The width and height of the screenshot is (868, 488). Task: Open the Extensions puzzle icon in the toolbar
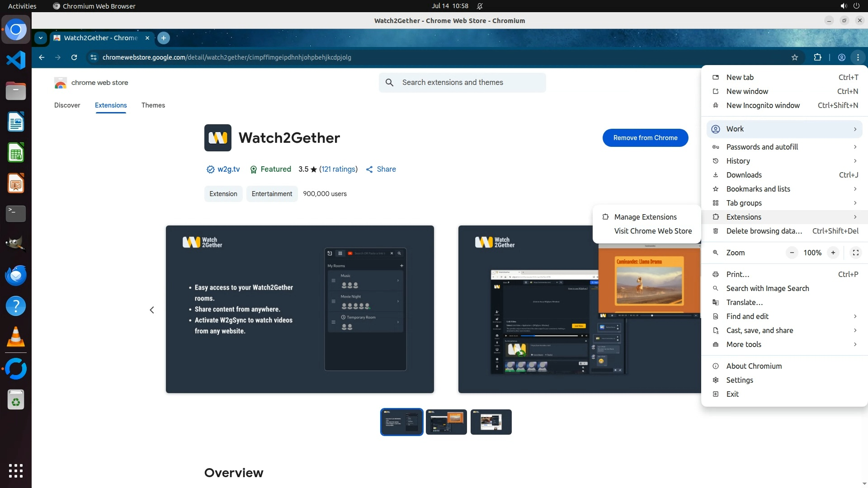(817, 57)
